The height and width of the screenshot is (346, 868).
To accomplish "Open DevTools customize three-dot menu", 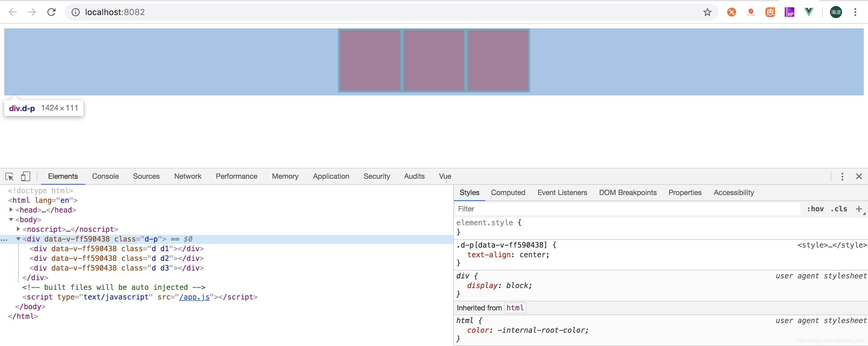I will [x=842, y=176].
